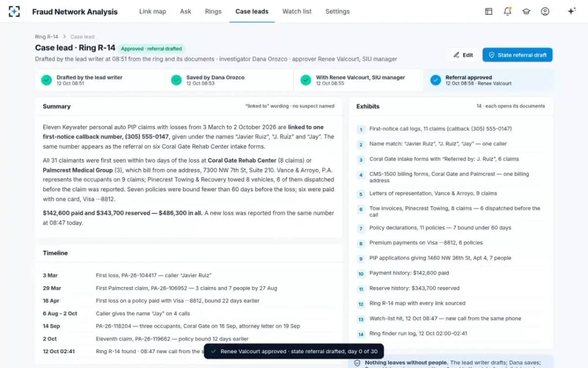Click the Approved referral drafted status badge
This screenshot has height=368, width=588.
pos(151,49)
